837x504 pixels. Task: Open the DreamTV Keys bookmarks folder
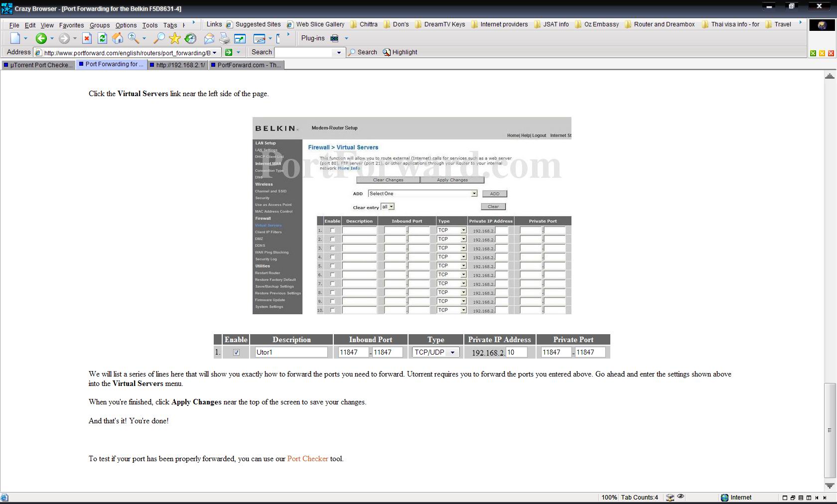pyautogui.click(x=440, y=24)
